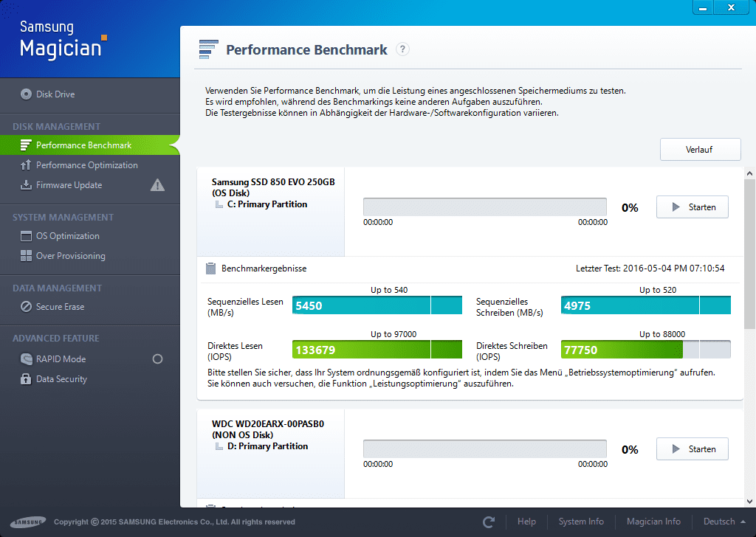Click the OS Optimization window icon
This screenshot has height=537, width=756.
[26, 236]
